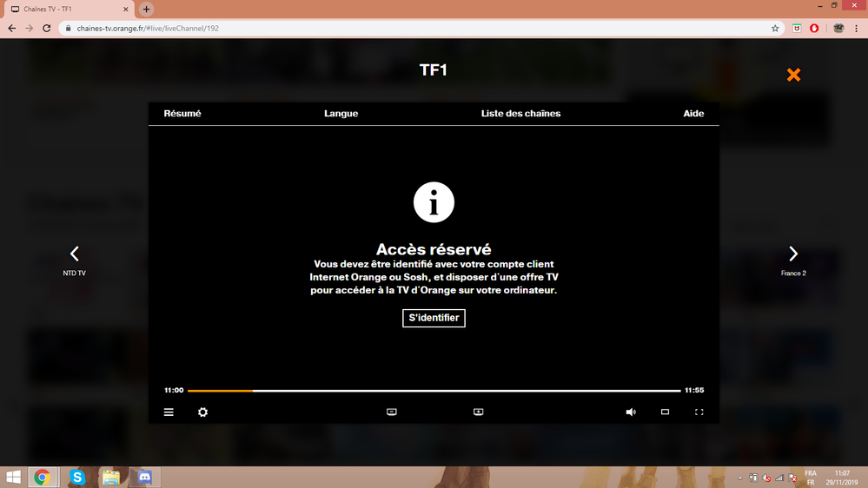View site info lock icon
868x488 pixels.
[x=68, y=28]
